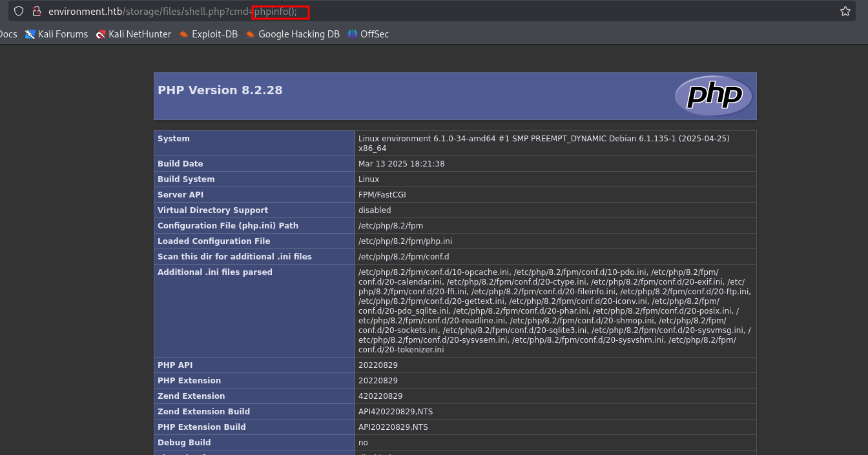Select Configuration File (php.ini) Path label
Screen dimensions: 868x455
click(228, 226)
